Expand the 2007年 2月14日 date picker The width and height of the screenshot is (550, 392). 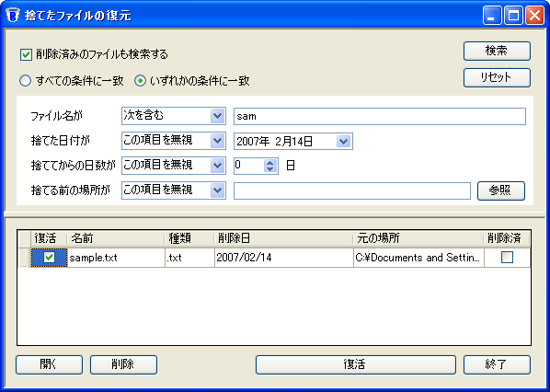pyautogui.click(x=343, y=142)
